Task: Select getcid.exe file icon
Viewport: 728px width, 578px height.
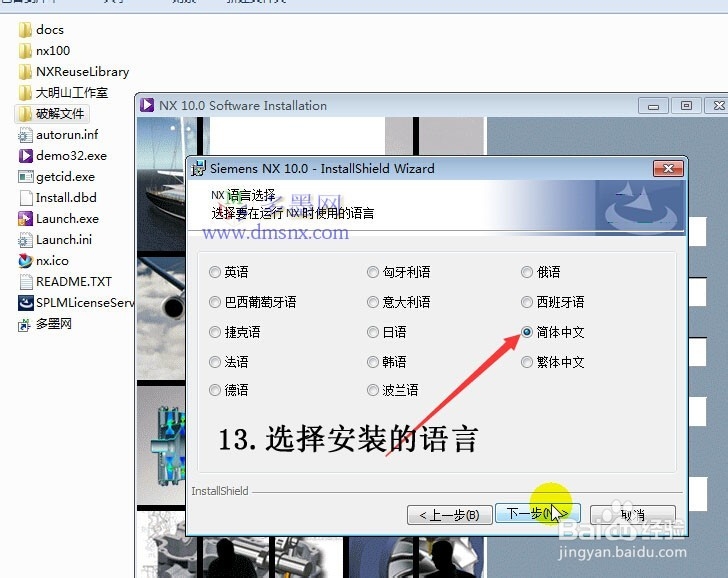Action: click(26, 177)
